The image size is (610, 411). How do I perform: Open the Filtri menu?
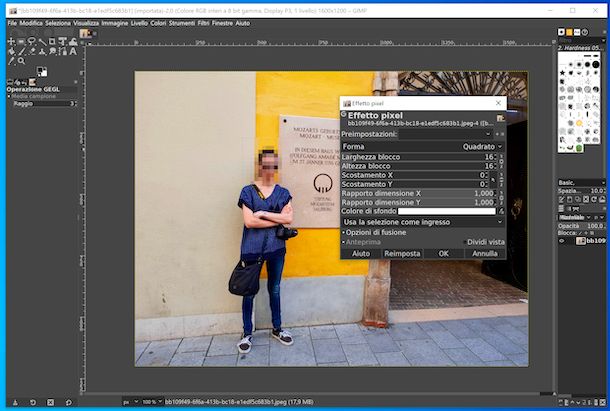[x=203, y=23]
